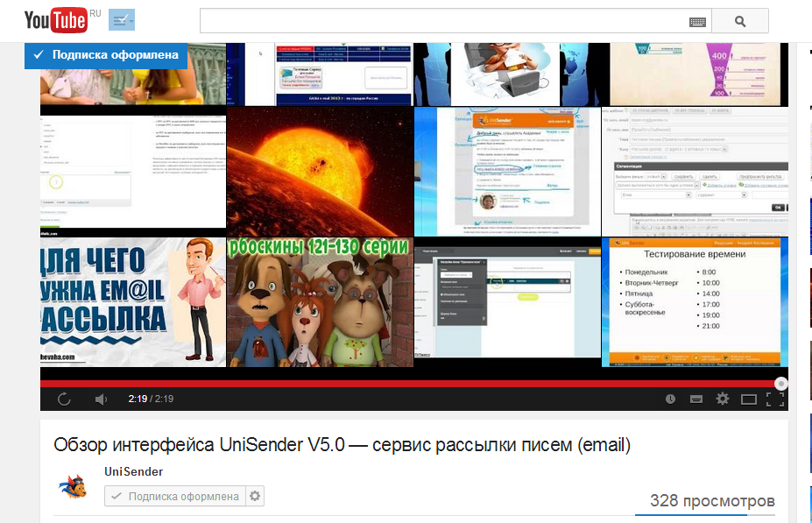The width and height of the screenshot is (812, 523).
Task: Click the gray 'Подписка оформлена' subscribe button
Action: tap(175, 496)
